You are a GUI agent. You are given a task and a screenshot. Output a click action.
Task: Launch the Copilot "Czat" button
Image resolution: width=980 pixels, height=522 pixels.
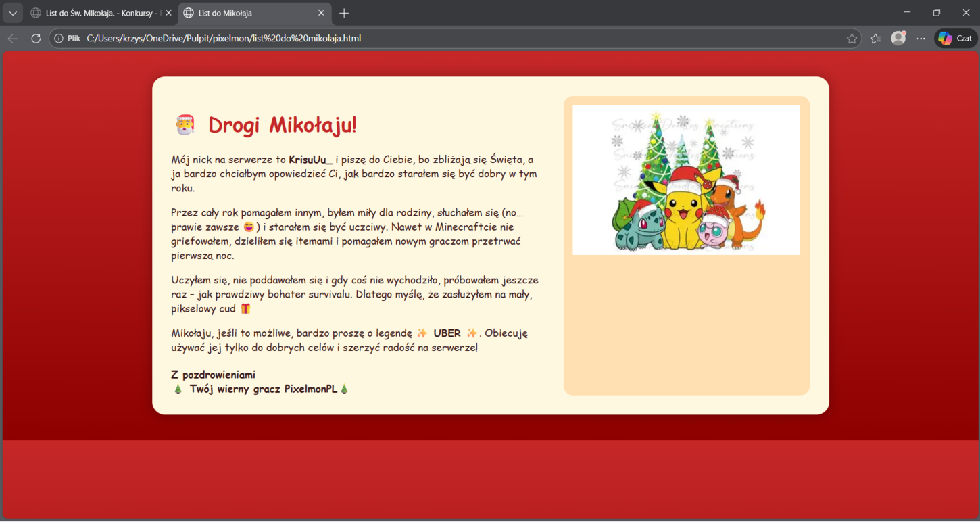click(956, 39)
